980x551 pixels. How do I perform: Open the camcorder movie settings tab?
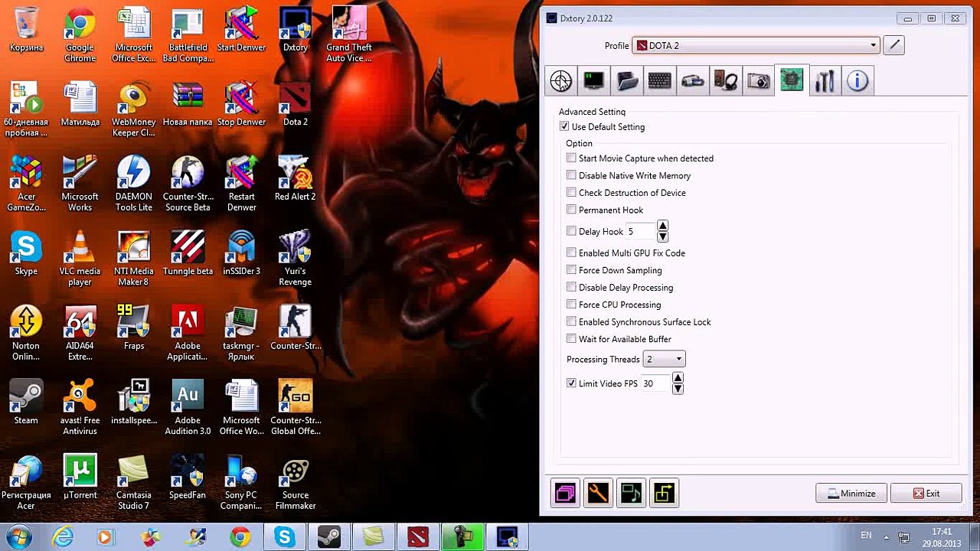click(693, 81)
